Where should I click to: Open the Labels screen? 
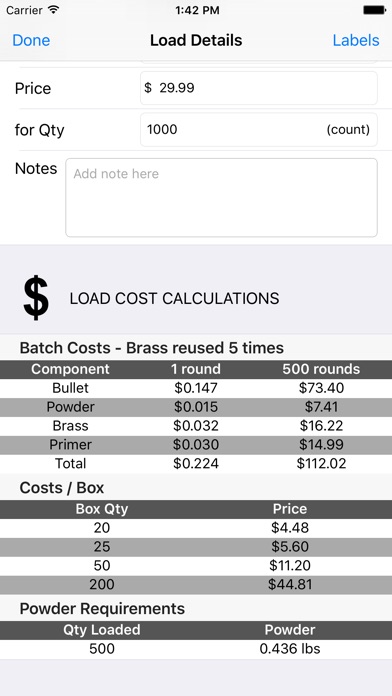(356, 40)
